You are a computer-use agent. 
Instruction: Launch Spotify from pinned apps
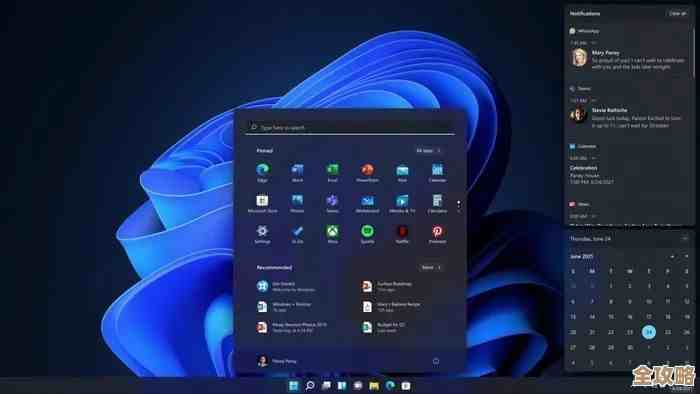(x=367, y=234)
